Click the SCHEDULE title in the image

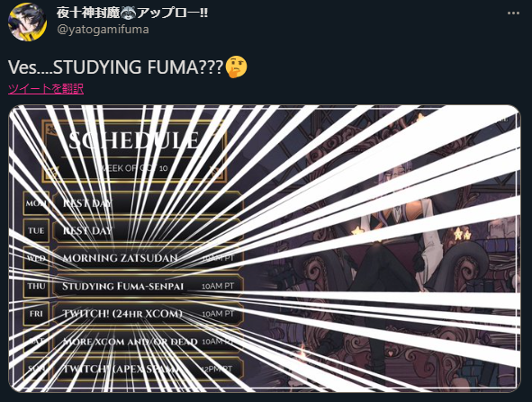(134, 140)
